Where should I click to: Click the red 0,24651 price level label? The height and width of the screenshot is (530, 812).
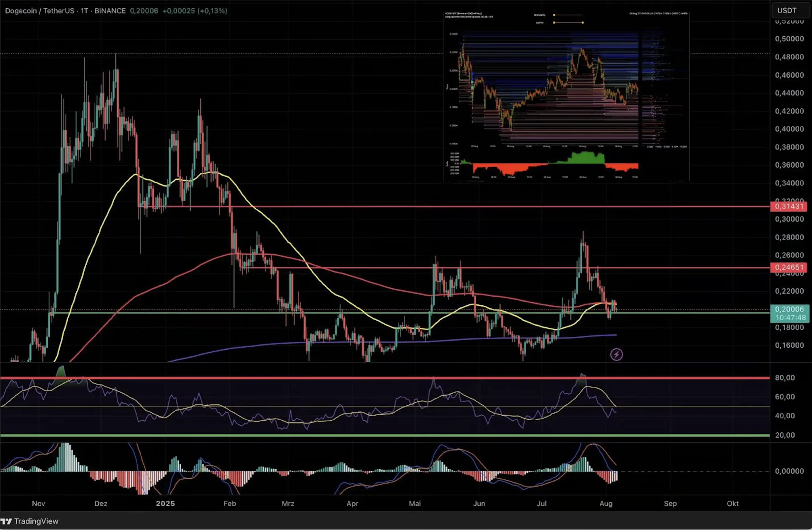tap(788, 268)
